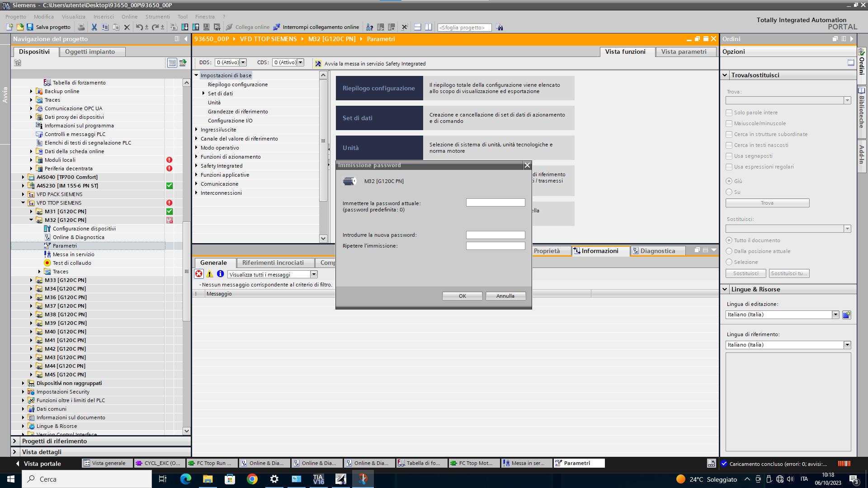
Task: Click the yellow warning filter icon
Action: (210, 274)
